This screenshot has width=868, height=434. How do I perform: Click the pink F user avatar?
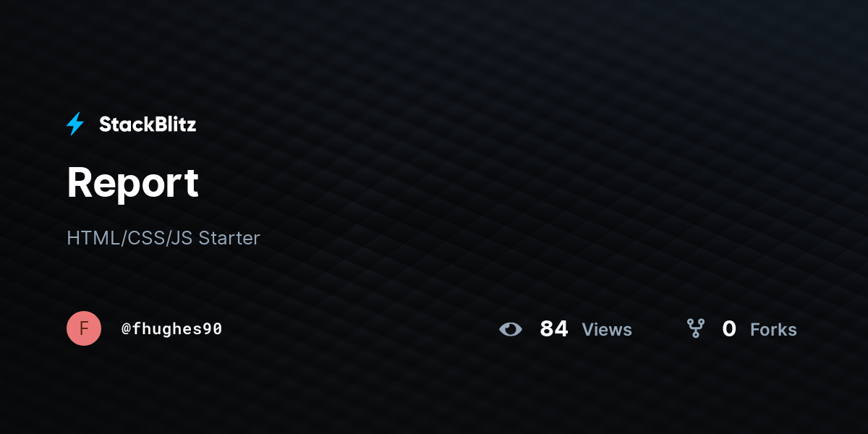point(84,328)
